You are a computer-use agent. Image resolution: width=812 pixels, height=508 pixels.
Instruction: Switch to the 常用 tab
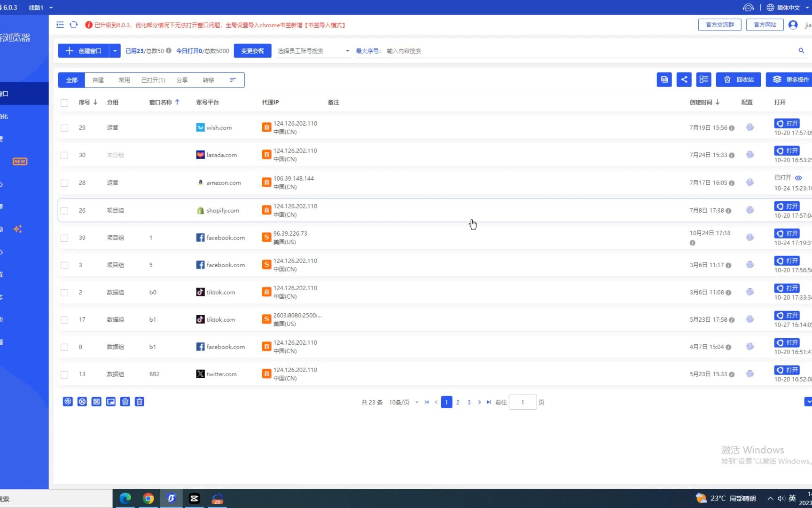click(x=124, y=80)
